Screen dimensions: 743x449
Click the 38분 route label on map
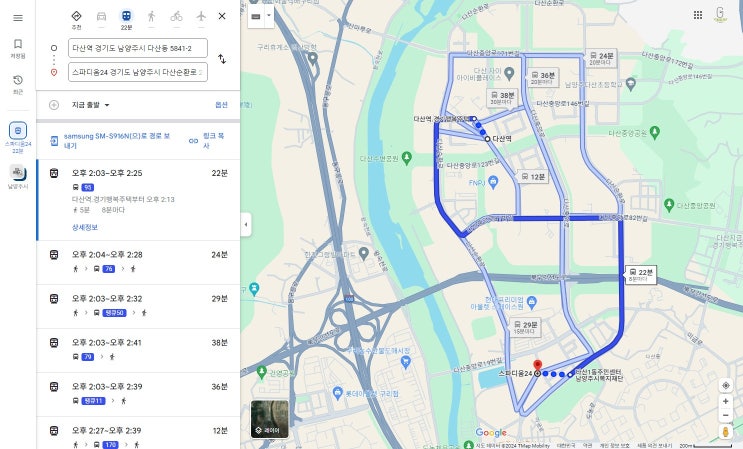tap(503, 98)
